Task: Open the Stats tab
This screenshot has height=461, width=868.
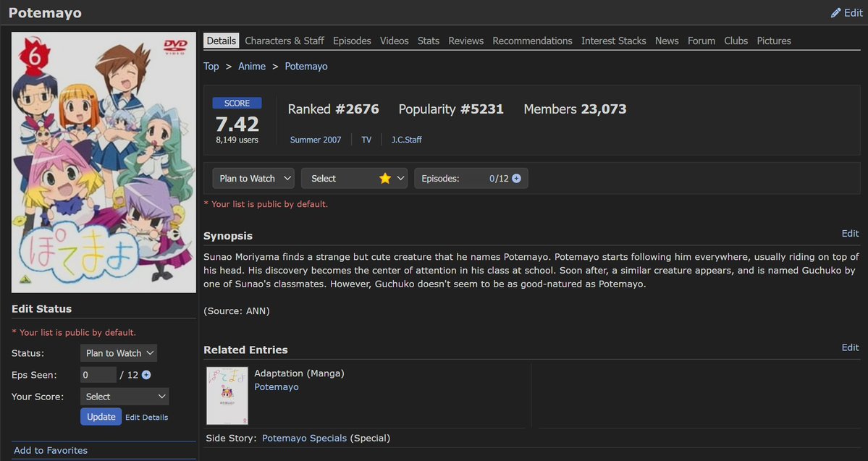Action: click(429, 41)
